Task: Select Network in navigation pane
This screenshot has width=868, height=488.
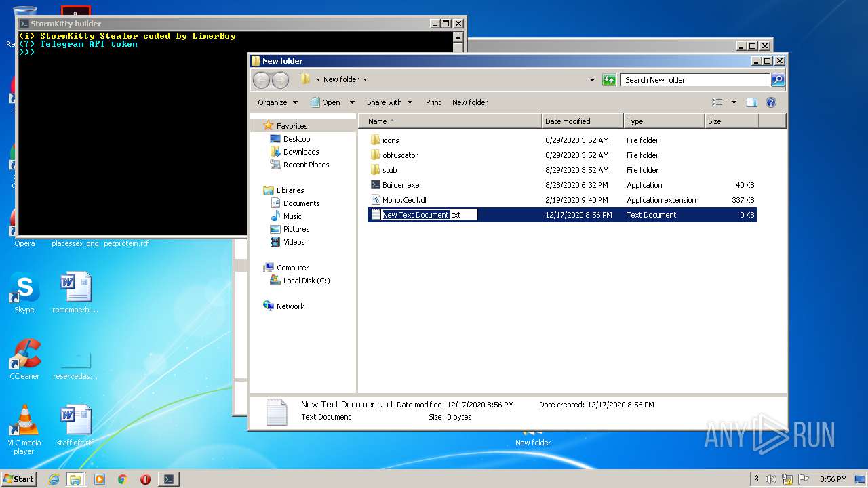Action: point(284,306)
